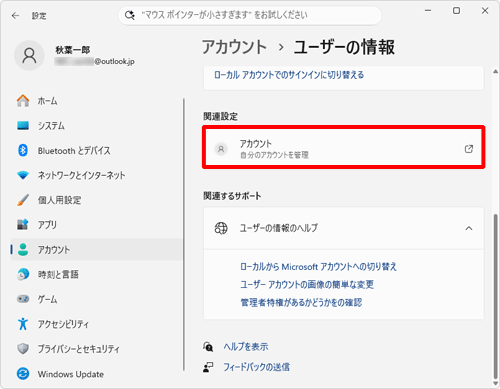
Task: Click the ネットワークとインターネット wifi icon
Action: tap(23, 175)
